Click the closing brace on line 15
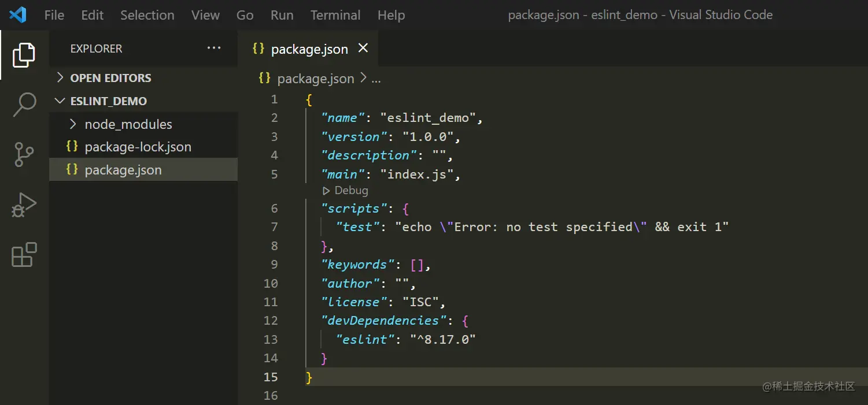This screenshot has width=868, height=405. click(309, 377)
